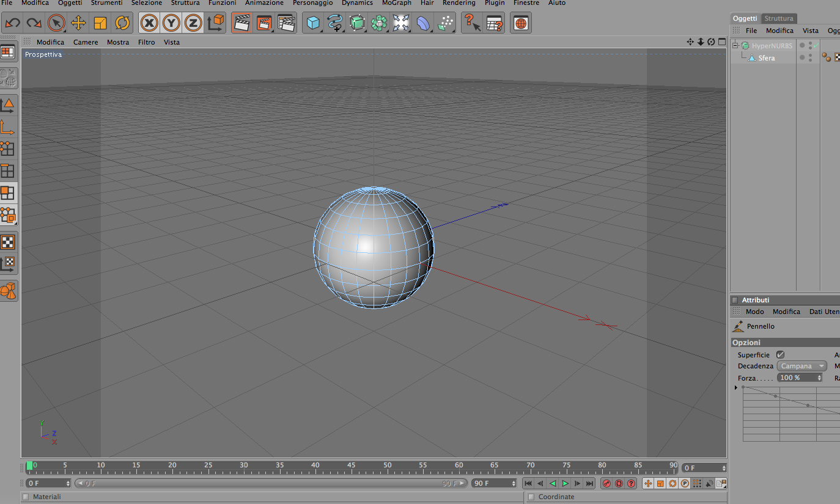The image size is (840, 504).
Task: Open the Decadenza Campana dropdown
Action: pyautogui.click(x=801, y=366)
